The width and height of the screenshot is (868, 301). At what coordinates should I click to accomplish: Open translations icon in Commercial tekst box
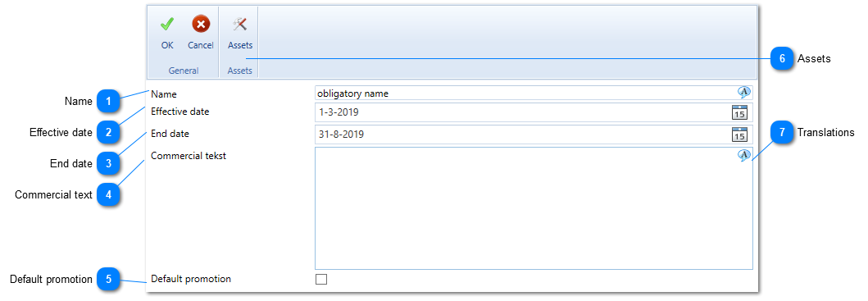click(x=744, y=156)
